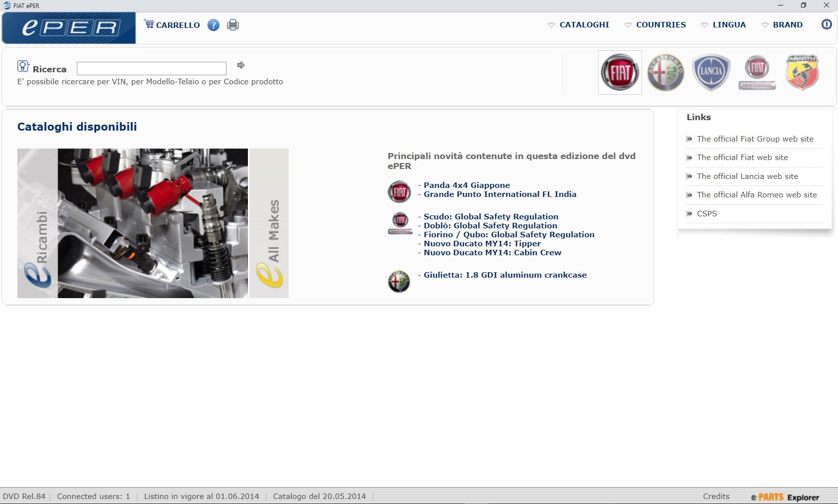The width and height of the screenshot is (838, 504).
Task: Click the search go arrow button
Action: pos(241,65)
